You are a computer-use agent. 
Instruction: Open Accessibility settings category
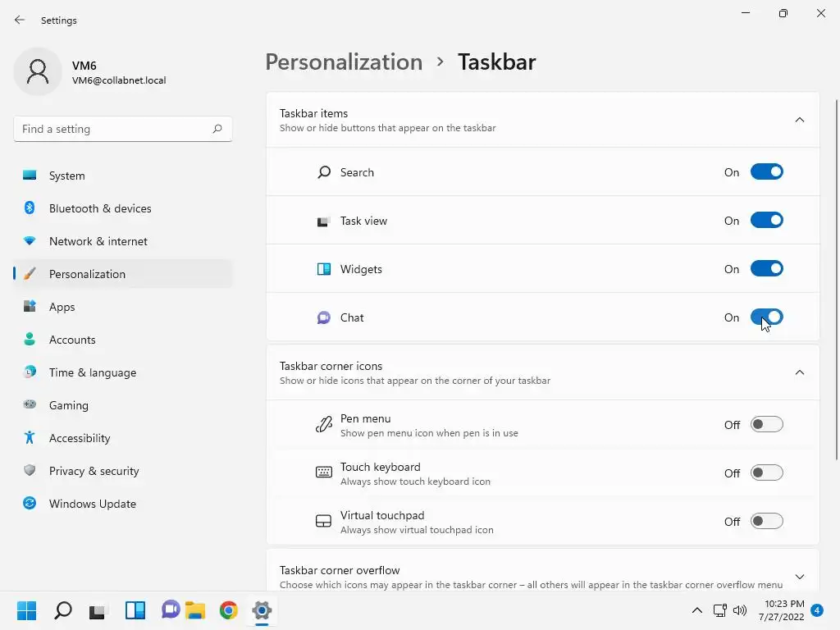tap(123, 438)
